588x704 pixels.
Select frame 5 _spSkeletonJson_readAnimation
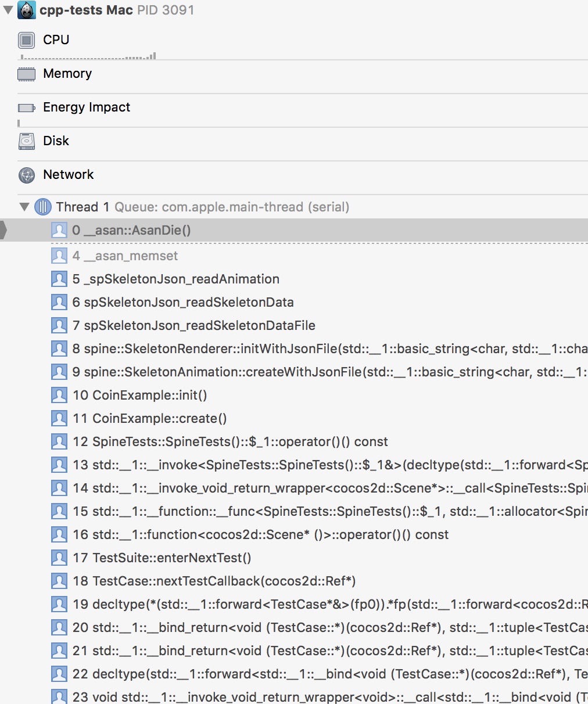pyautogui.click(x=175, y=279)
